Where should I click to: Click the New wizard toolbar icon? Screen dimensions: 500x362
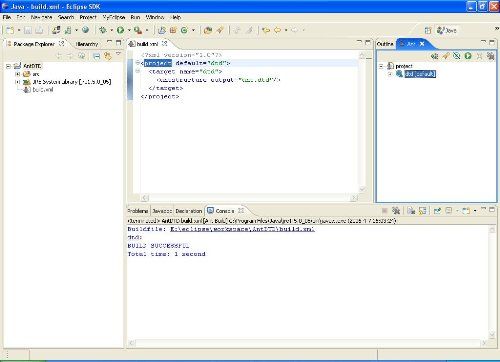click(x=10, y=30)
